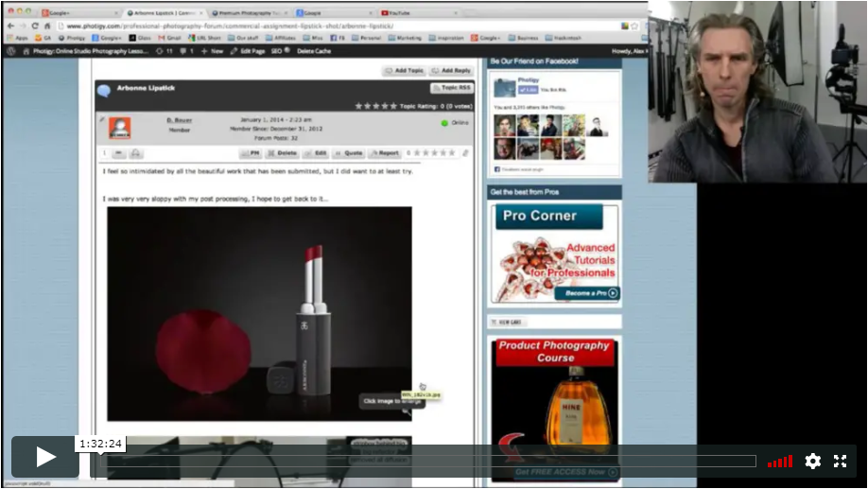Switch to the first Google+ tab
The image size is (868, 489).
[79, 12]
